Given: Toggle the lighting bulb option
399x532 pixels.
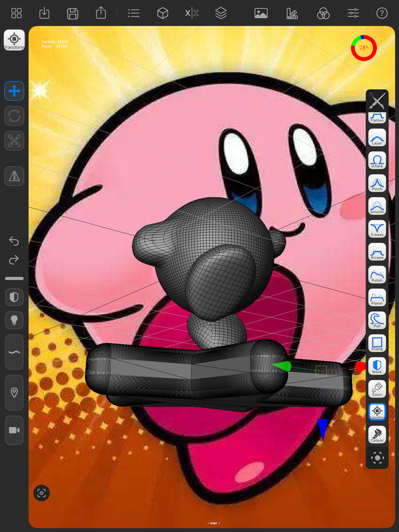Looking at the screenshot, I should click(14, 320).
